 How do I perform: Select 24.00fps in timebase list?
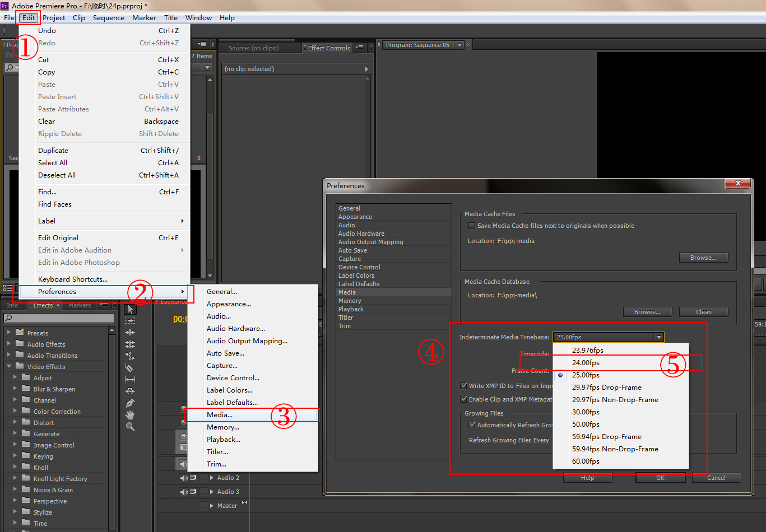[621, 363]
